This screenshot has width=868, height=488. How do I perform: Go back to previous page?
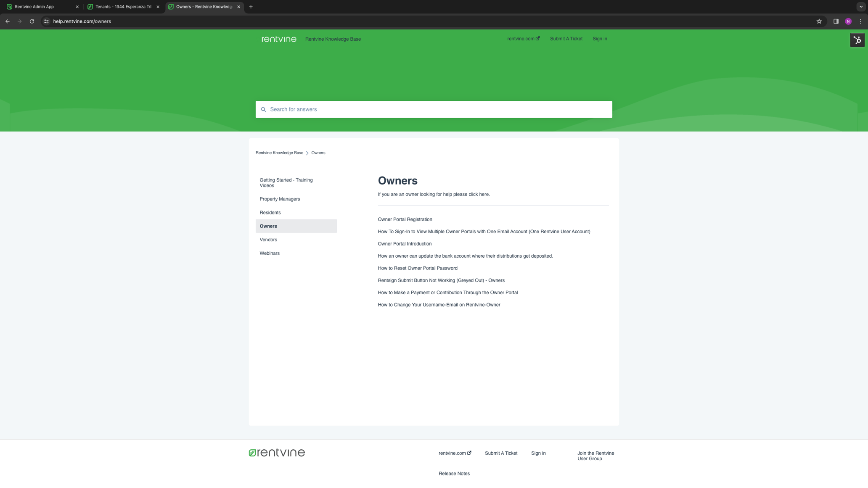coord(8,21)
